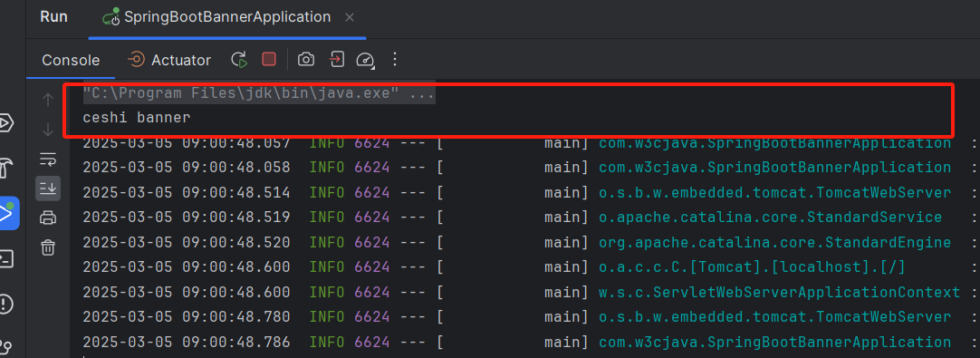This screenshot has width=980, height=358.
Task: Click o.apache.catalina.core.StandardService logger name
Action: pos(771,218)
